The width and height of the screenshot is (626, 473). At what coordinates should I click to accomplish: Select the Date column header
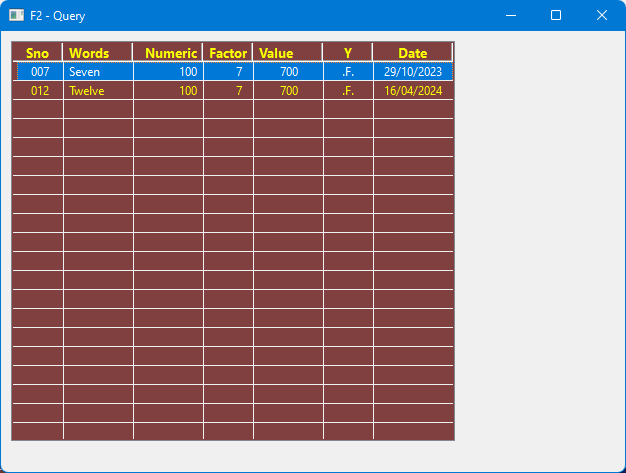coord(412,53)
